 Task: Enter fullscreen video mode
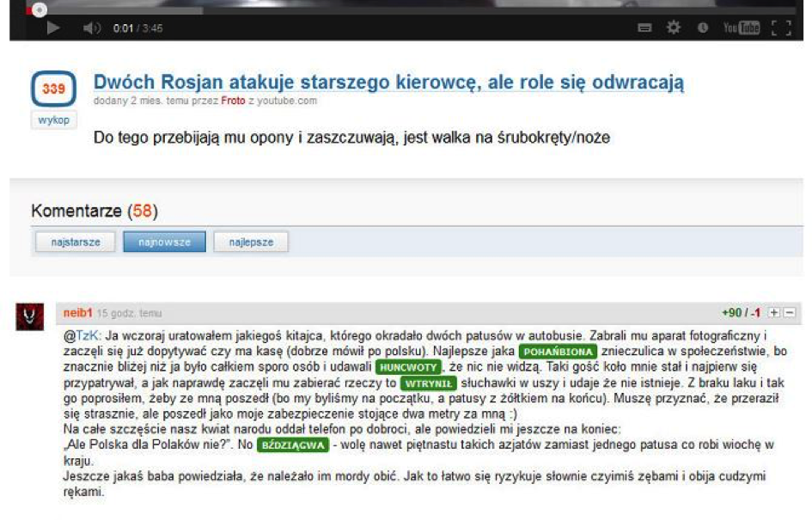[780, 28]
